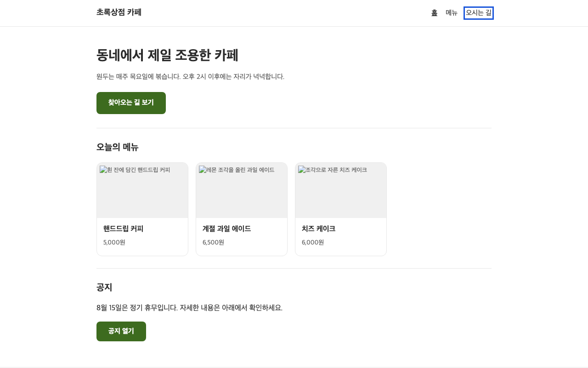Select the 계절 과일 에이드 card title
Image resolution: width=588 pixels, height=368 pixels.
click(226, 229)
